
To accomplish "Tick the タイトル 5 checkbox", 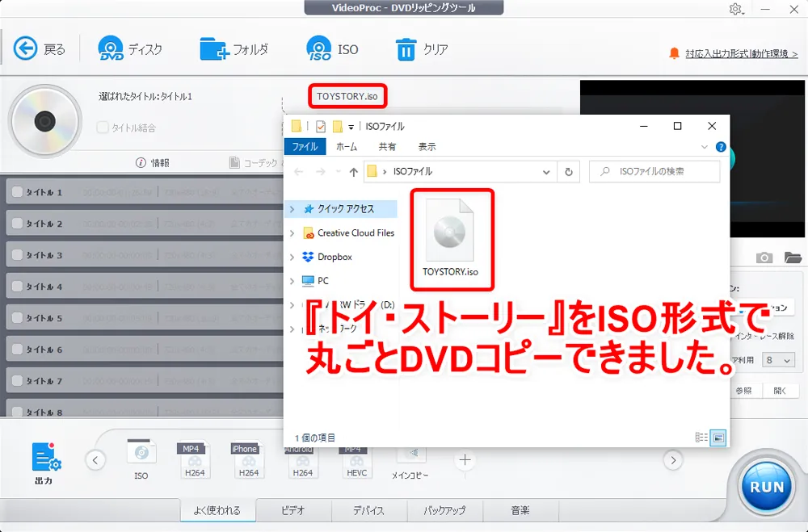I will (x=17, y=317).
